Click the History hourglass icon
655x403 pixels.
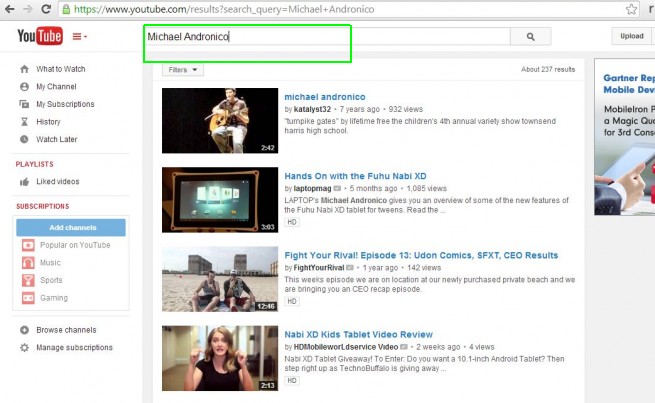[25, 122]
